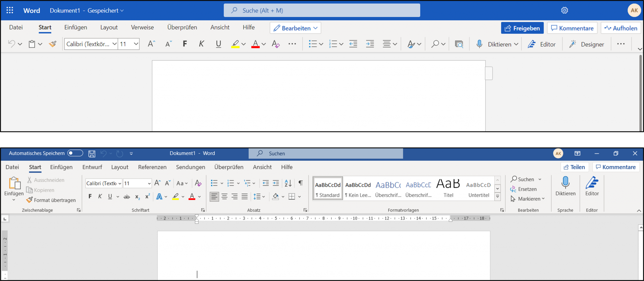Image resolution: width=644 pixels, height=281 pixels.
Task: Toggle the Automatisches Speichern switch
Action: (x=75, y=153)
